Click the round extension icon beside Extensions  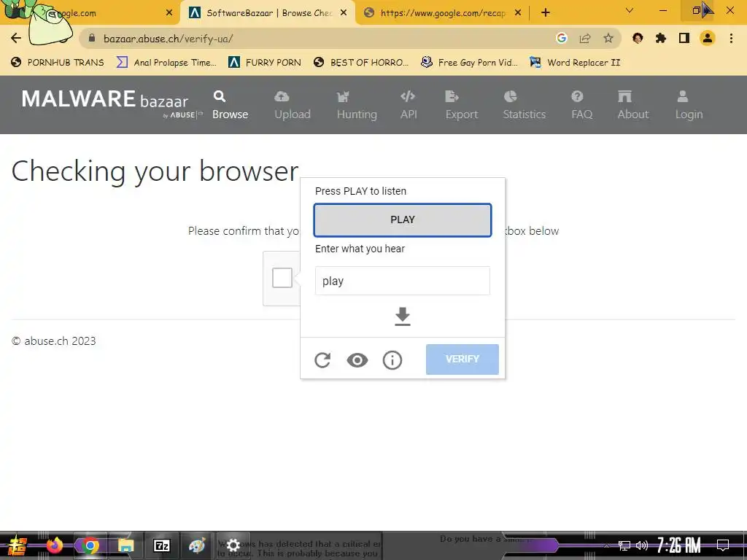coord(638,38)
